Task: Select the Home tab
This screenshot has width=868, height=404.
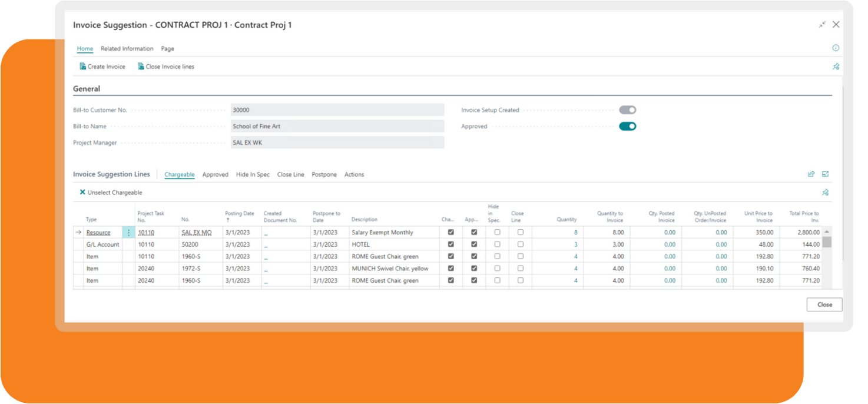Action: [x=85, y=48]
